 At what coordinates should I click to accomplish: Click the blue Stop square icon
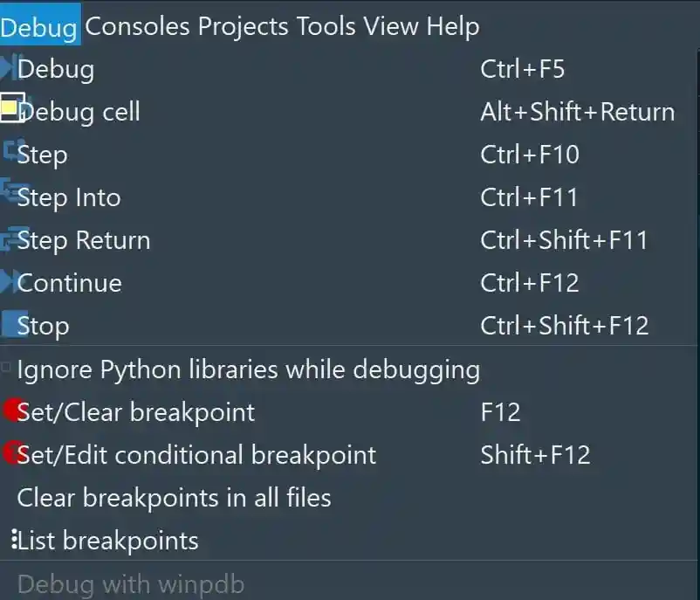[11, 325]
